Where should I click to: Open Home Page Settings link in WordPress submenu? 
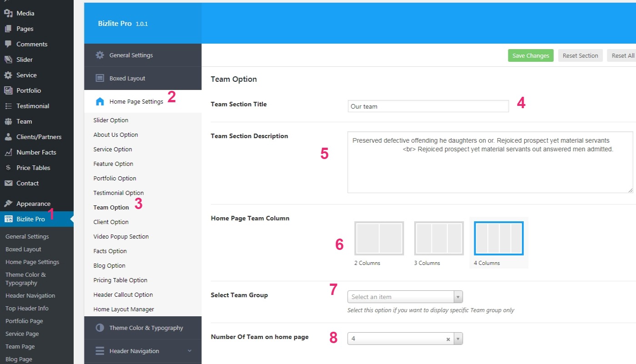click(x=32, y=262)
